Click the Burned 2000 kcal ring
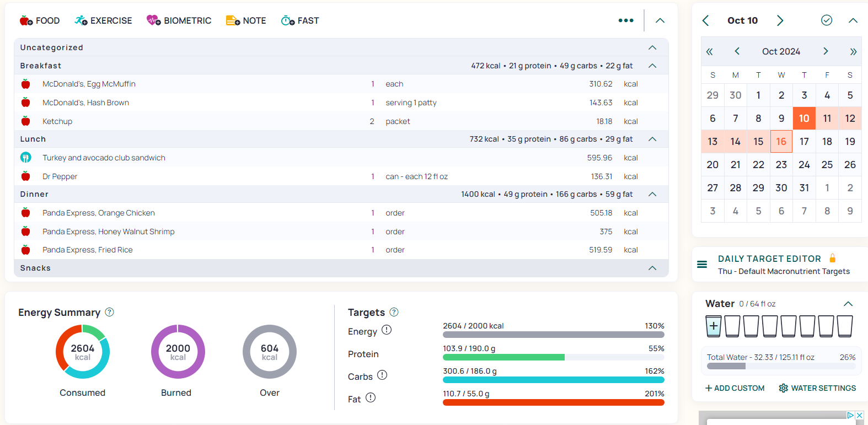This screenshot has height=425, width=868. [x=178, y=352]
